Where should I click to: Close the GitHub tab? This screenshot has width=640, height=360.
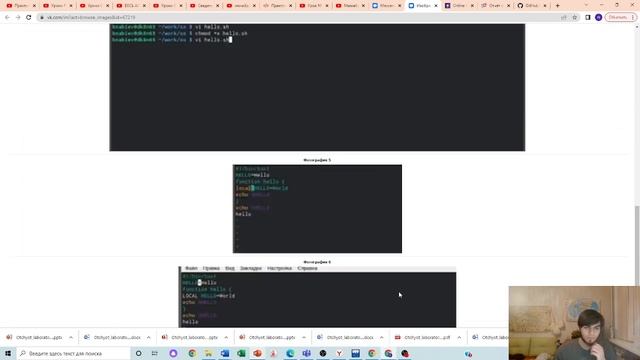pyautogui.click(x=544, y=6)
